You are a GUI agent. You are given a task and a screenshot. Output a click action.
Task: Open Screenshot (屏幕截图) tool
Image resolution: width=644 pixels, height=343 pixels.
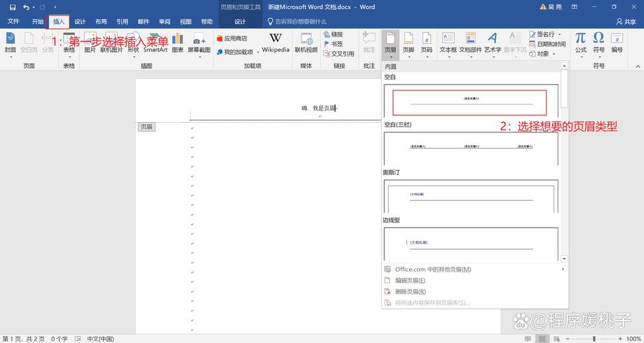click(x=199, y=44)
